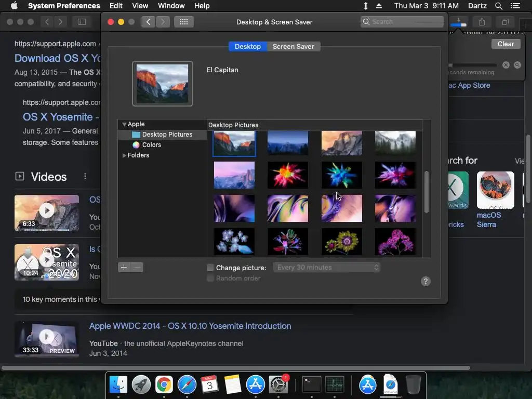The image size is (532, 399).
Task: Open Terminal from the Dock
Action: [x=311, y=384]
